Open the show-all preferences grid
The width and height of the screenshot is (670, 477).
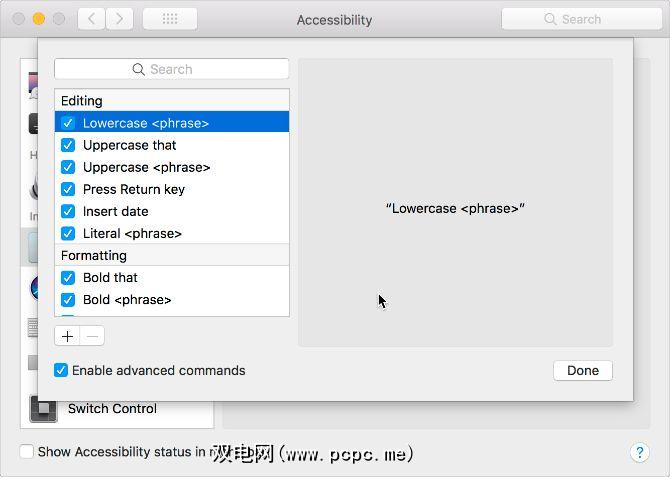click(x=169, y=19)
